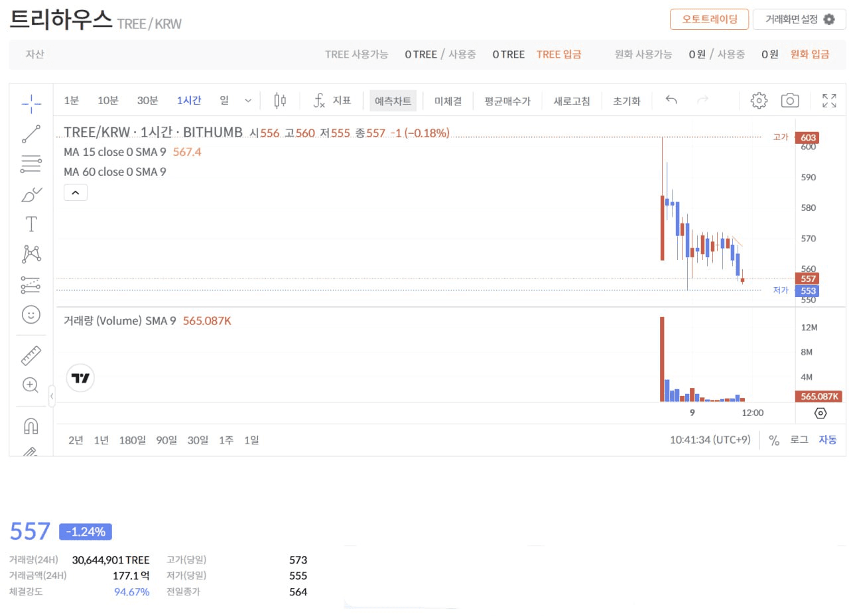The image size is (849, 616).
Task: Click the 원화 입금 KRW deposit link
Action: point(809,54)
